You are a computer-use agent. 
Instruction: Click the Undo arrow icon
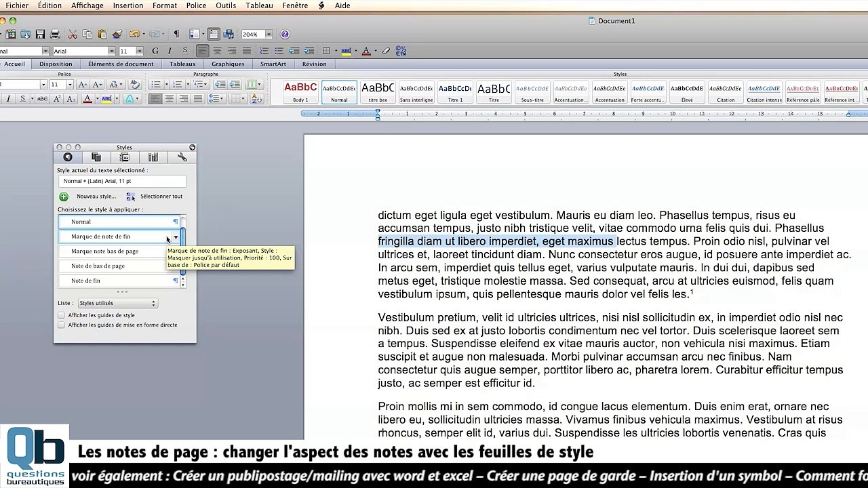134,35
